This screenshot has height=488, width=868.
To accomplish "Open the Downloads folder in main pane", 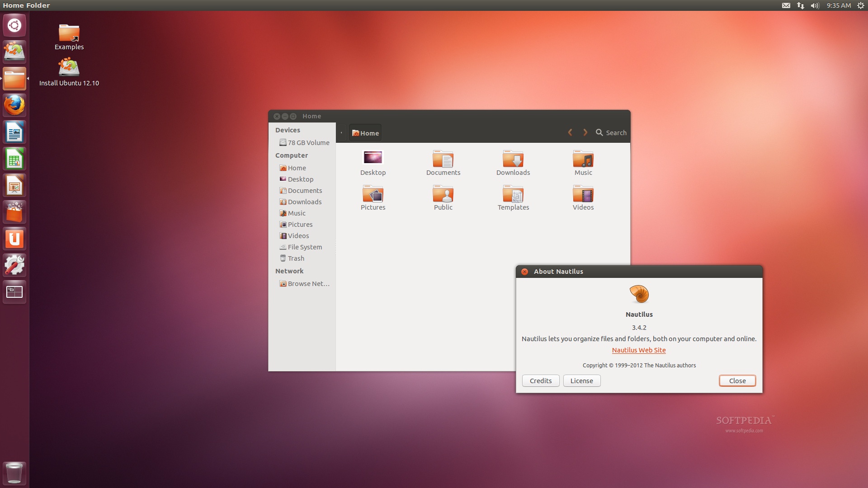I will (513, 159).
